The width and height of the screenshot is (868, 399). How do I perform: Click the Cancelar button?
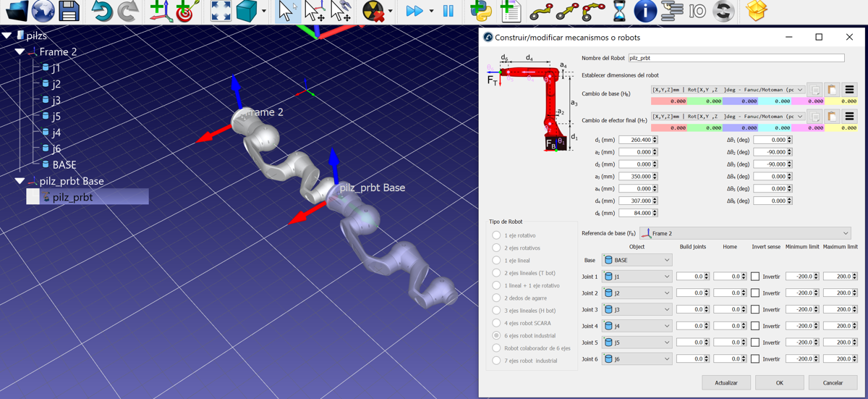click(x=833, y=382)
